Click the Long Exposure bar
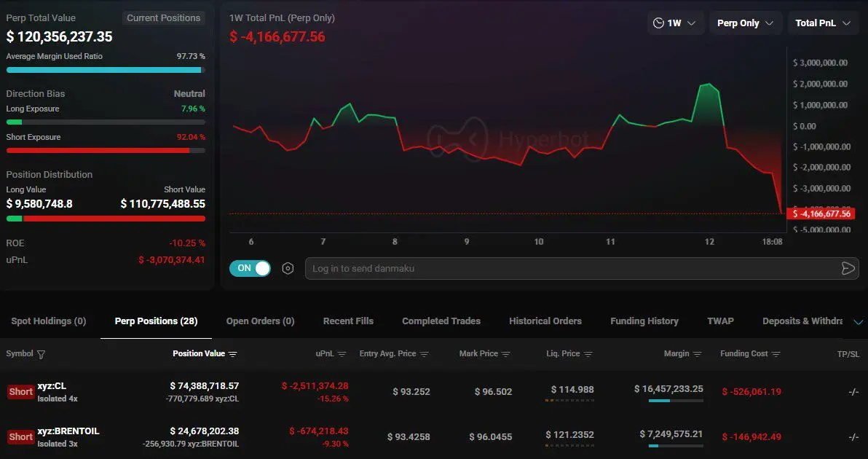This screenshot has width=868, height=459. click(x=106, y=122)
